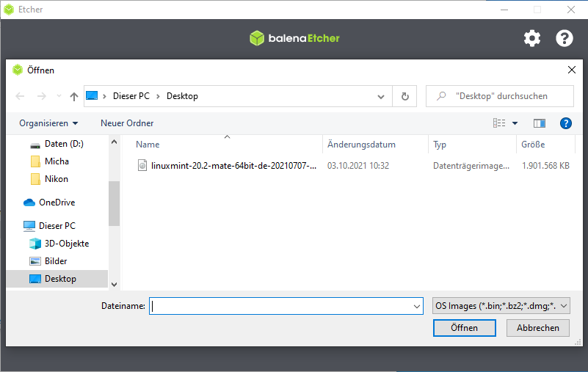
Task: Click the back navigation arrow
Action: 20,96
